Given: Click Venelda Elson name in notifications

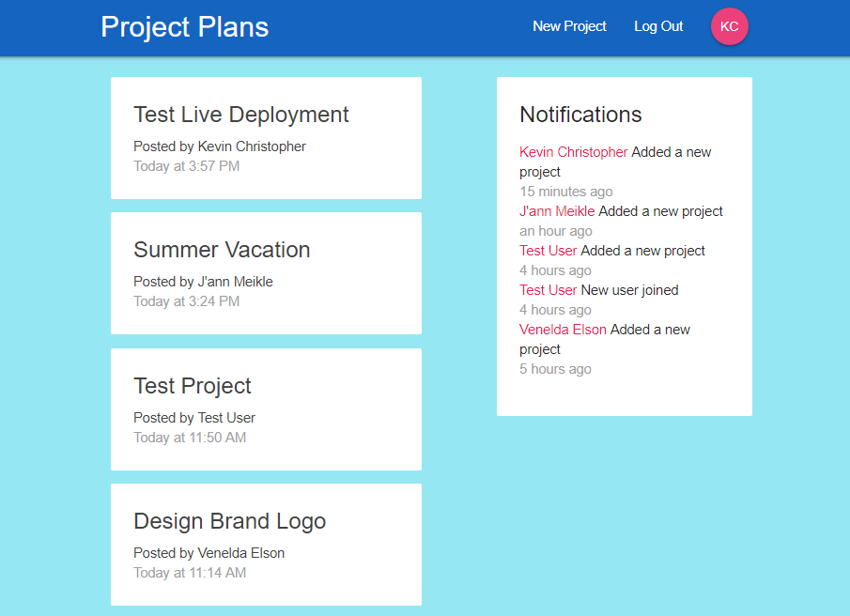Looking at the screenshot, I should coord(563,330).
